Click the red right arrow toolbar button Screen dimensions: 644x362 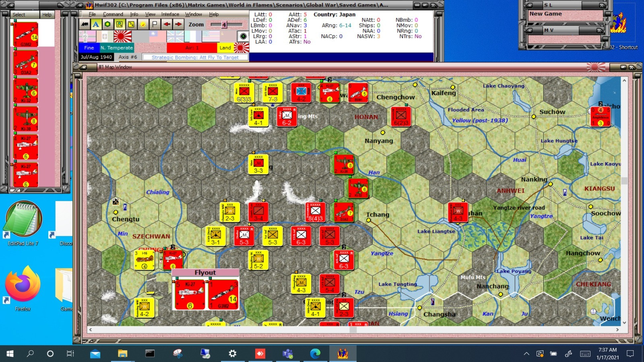point(178,24)
